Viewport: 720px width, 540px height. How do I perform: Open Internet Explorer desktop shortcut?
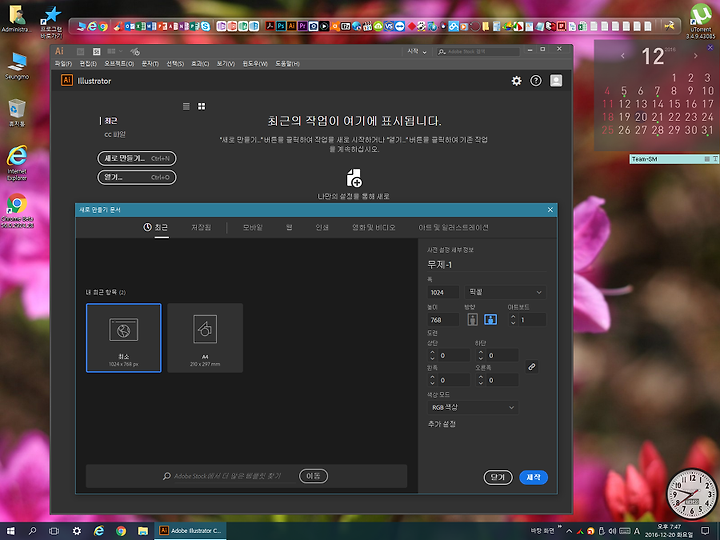[x=17, y=163]
